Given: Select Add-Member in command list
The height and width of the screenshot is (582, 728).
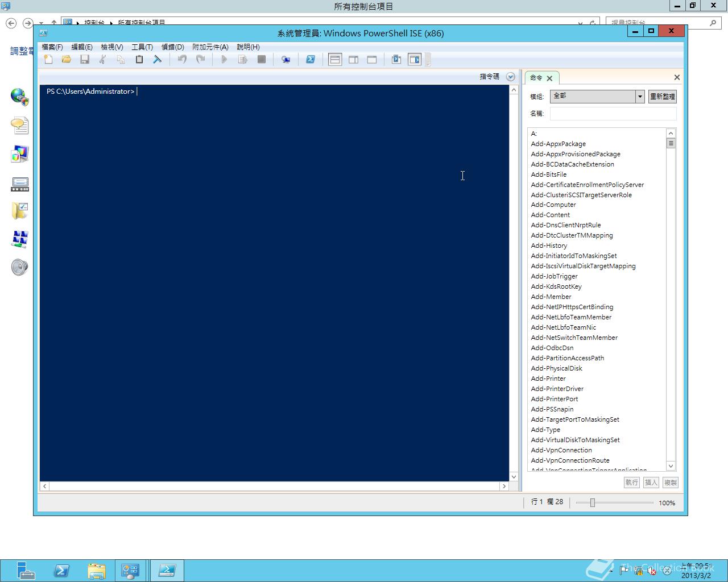Looking at the screenshot, I should pyautogui.click(x=551, y=297).
